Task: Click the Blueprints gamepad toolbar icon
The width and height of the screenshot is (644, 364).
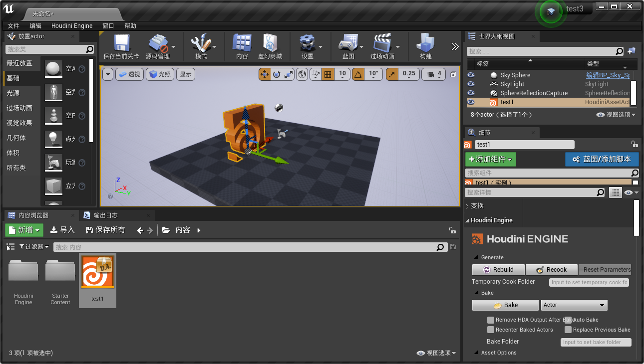Action: (x=348, y=43)
